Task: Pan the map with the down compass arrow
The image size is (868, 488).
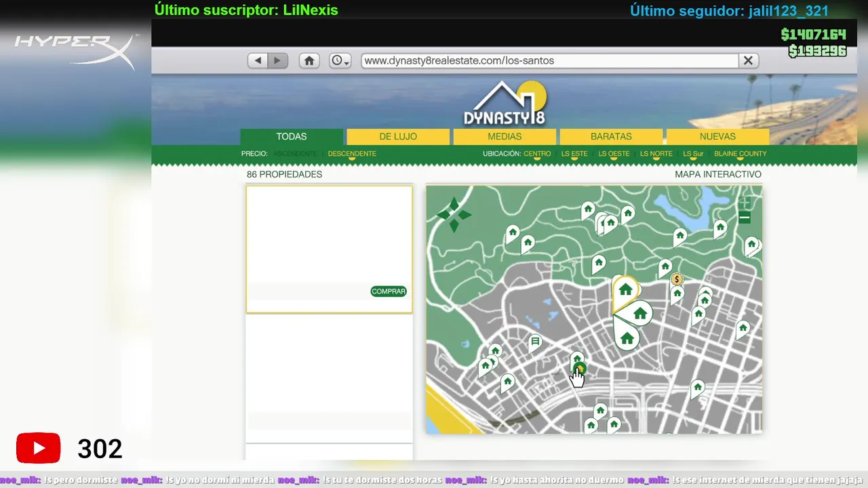Action: click(x=454, y=226)
